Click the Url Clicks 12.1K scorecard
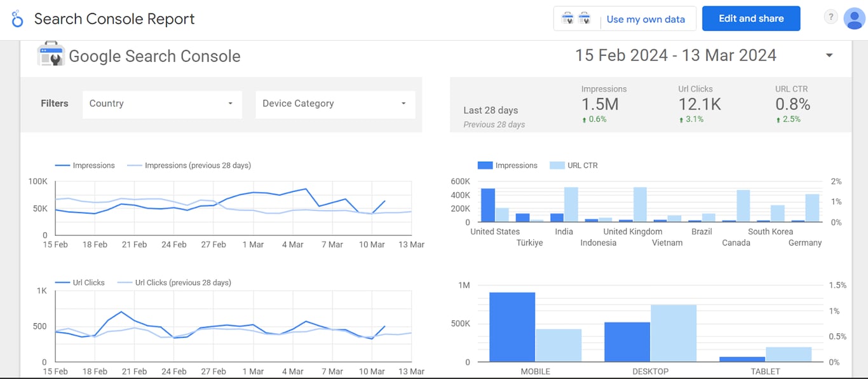The height and width of the screenshot is (379, 868). pos(699,104)
